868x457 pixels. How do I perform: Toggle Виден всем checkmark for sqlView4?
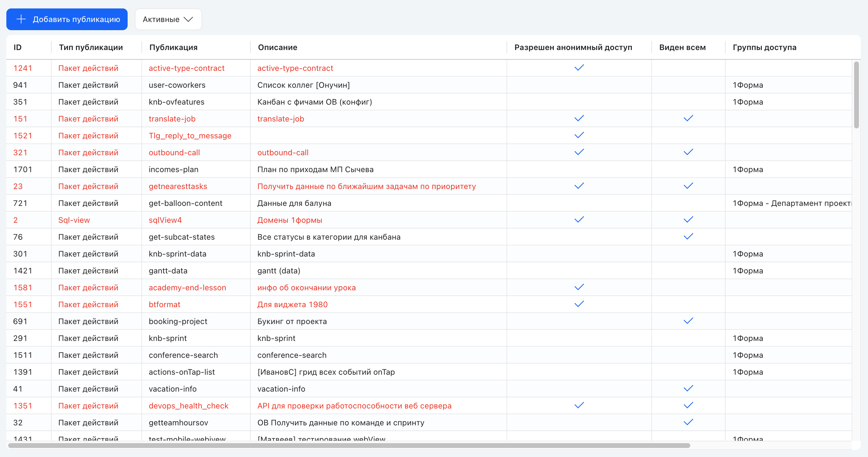coord(688,219)
